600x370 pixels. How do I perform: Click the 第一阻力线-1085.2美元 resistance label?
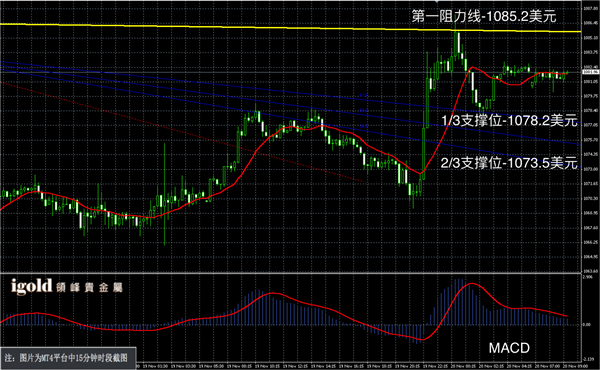[x=484, y=16]
